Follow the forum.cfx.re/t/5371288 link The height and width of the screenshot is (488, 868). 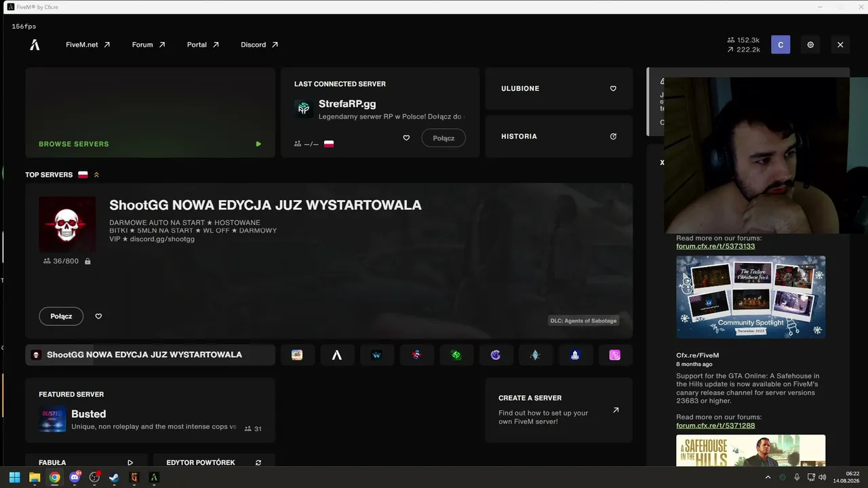(715, 425)
